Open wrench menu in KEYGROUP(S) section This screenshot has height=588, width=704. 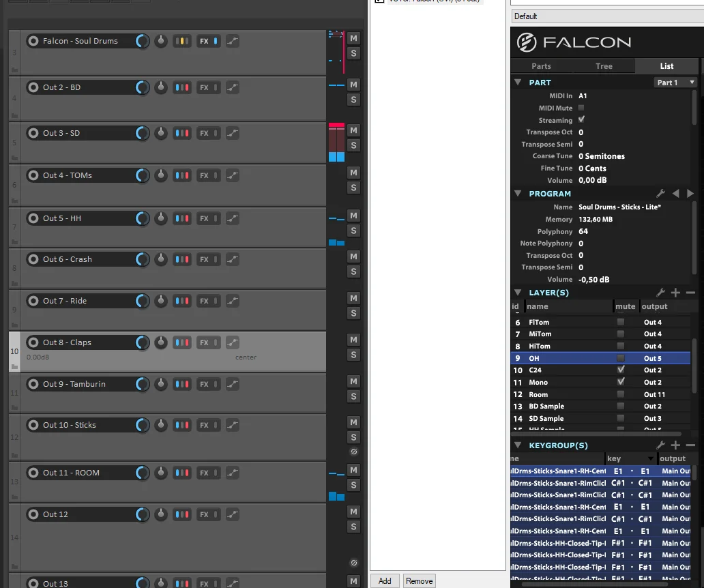click(x=660, y=445)
